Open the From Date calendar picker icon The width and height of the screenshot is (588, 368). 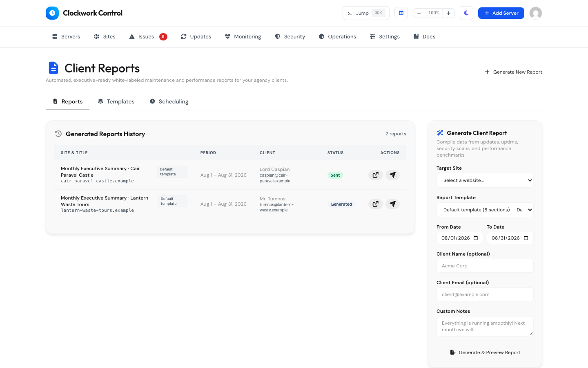[x=476, y=238]
